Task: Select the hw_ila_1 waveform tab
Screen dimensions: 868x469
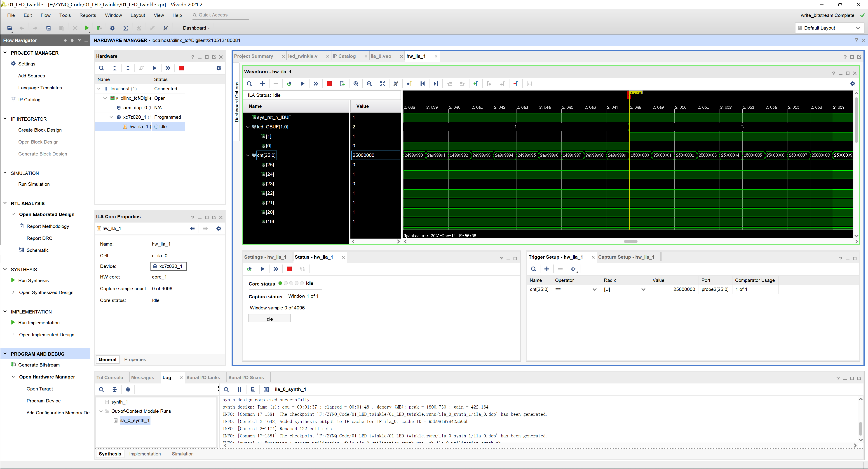Action: coord(416,56)
